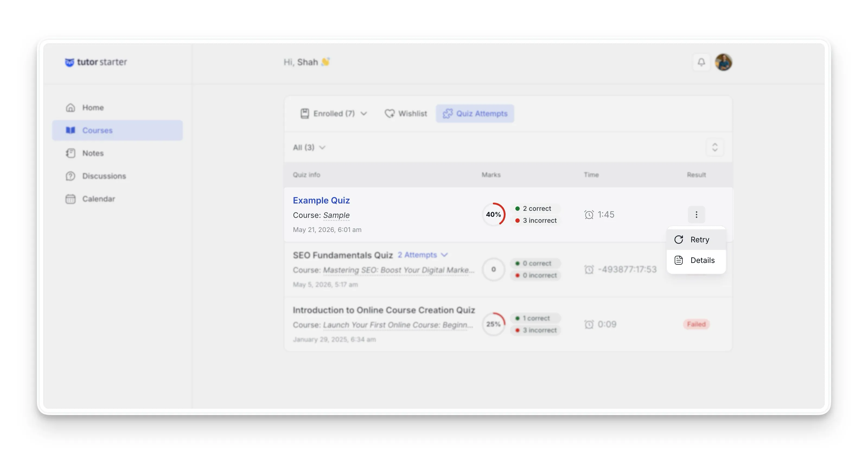Click the tutor starter owl logo
Image resolution: width=868 pixels, height=452 pixels.
[69, 62]
